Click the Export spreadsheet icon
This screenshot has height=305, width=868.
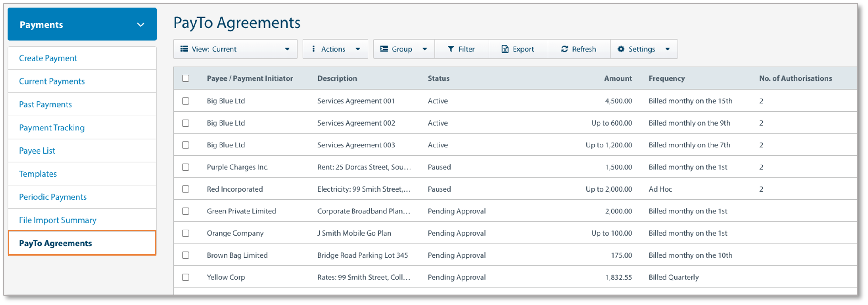click(x=505, y=49)
